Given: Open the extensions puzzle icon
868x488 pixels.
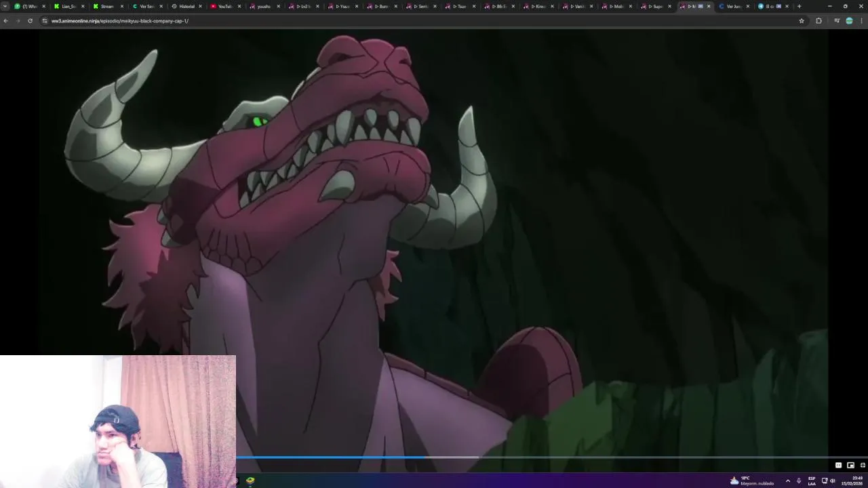Looking at the screenshot, I should click(818, 21).
